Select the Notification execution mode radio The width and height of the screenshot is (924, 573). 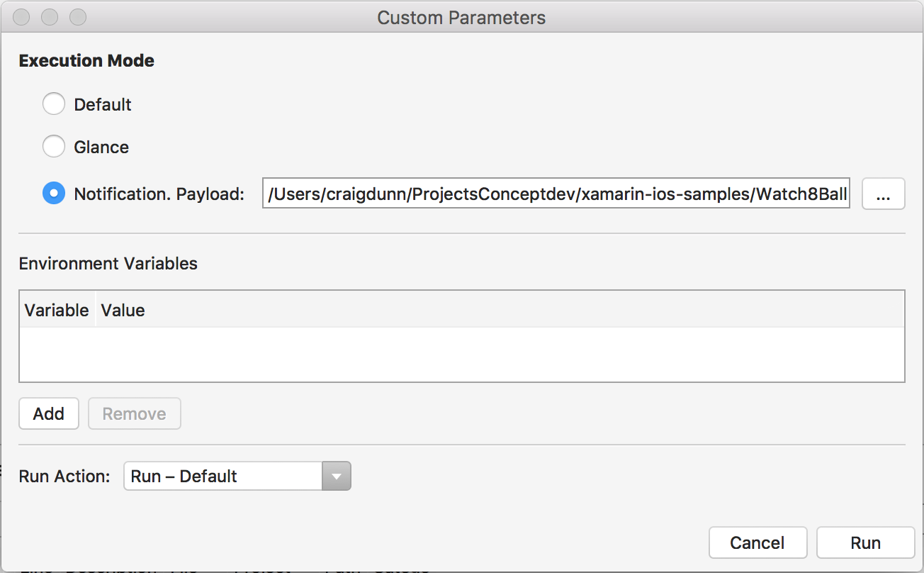[54, 194]
